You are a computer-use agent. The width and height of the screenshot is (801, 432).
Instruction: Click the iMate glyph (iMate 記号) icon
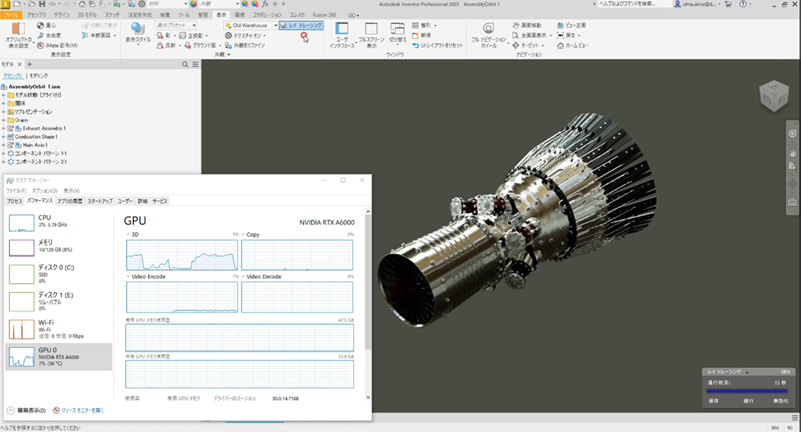(40, 45)
